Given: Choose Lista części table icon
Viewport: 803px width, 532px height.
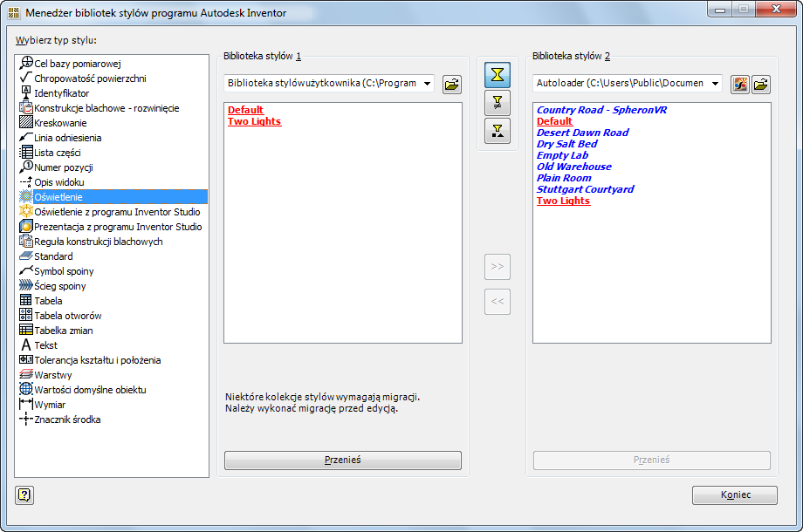Looking at the screenshot, I should coord(26,152).
